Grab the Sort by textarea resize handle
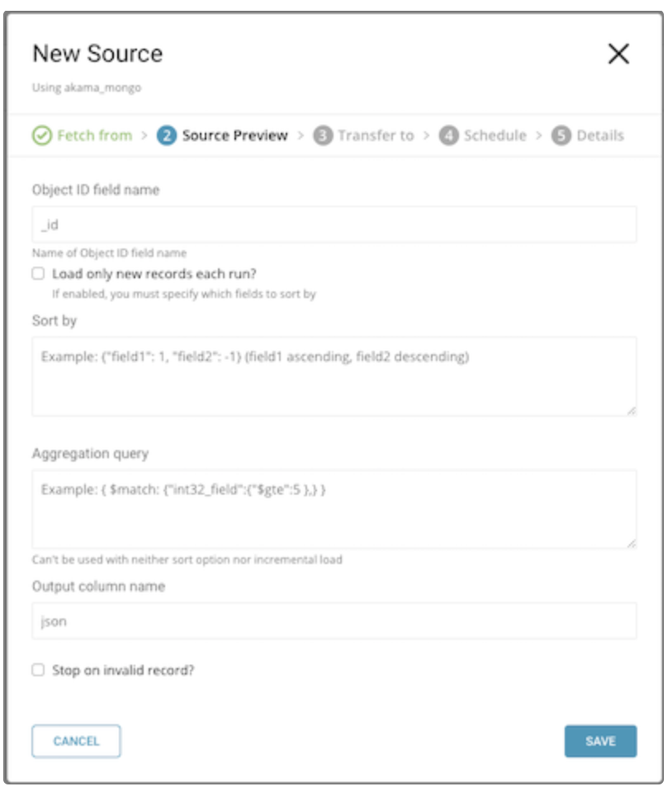Image resolution: width=672 pixels, height=796 pixels. (632, 410)
